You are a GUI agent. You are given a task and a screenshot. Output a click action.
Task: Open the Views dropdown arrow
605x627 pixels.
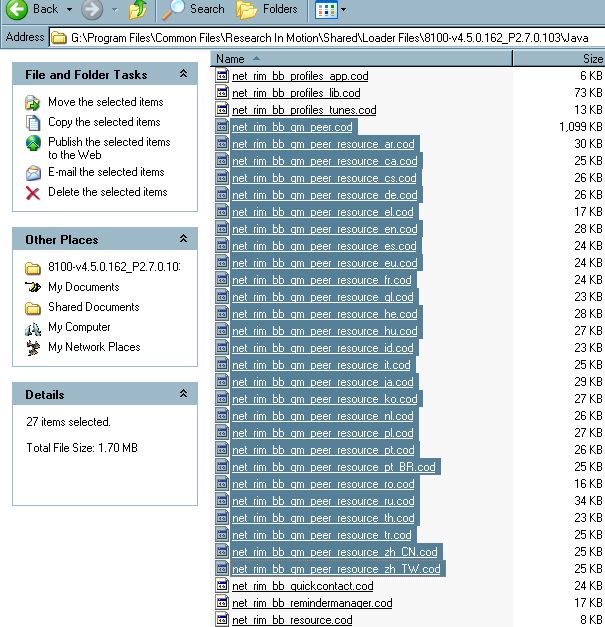pyautogui.click(x=343, y=10)
